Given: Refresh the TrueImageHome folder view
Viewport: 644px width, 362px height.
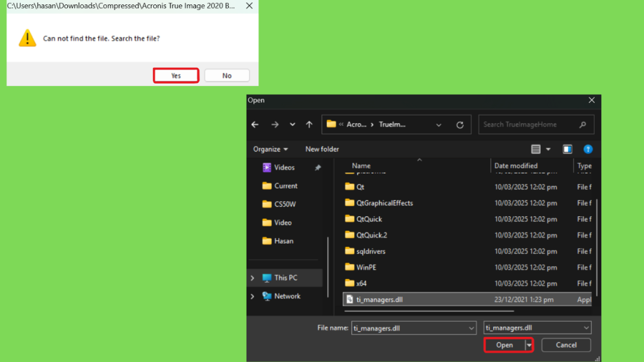Looking at the screenshot, I should tap(460, 125).
